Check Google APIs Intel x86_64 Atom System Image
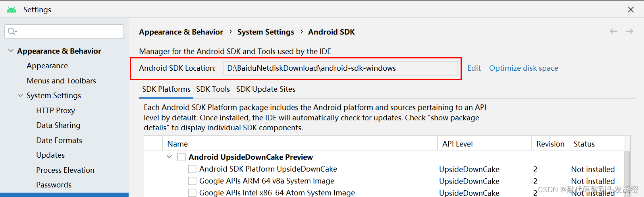This screenshot has width=644, height=197. point(192,193)
